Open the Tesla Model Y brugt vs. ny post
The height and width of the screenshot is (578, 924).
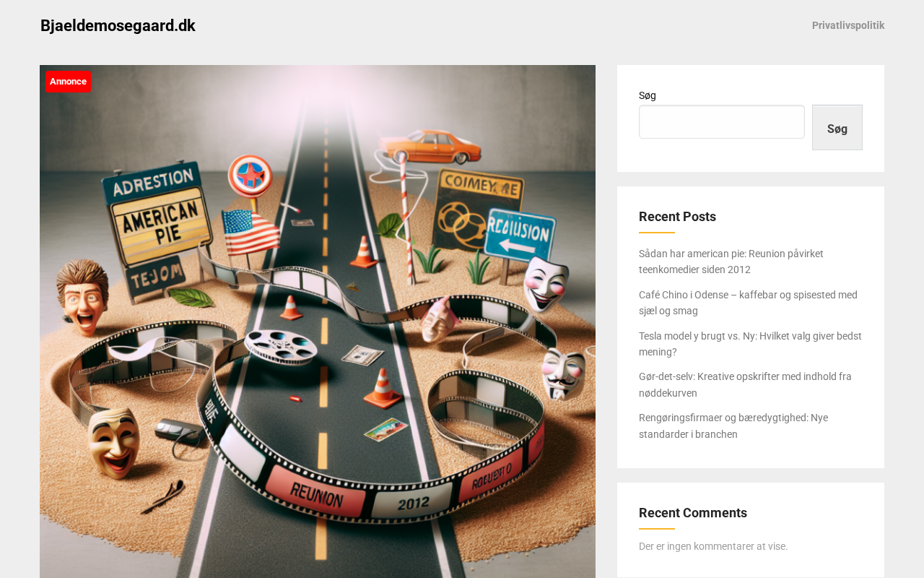pos(750,344)
